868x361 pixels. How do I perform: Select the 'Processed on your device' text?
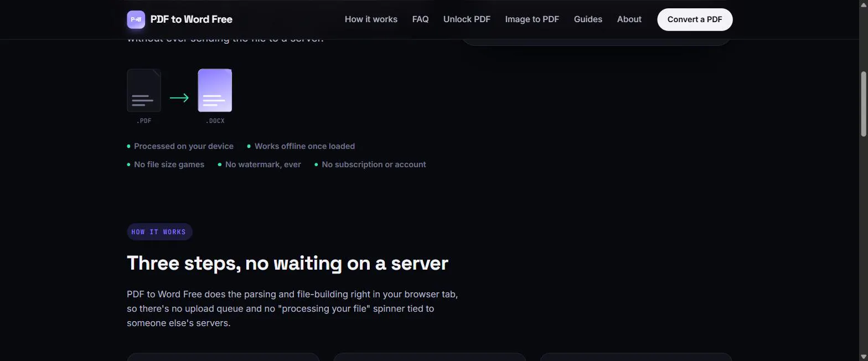tap(184, 146)
